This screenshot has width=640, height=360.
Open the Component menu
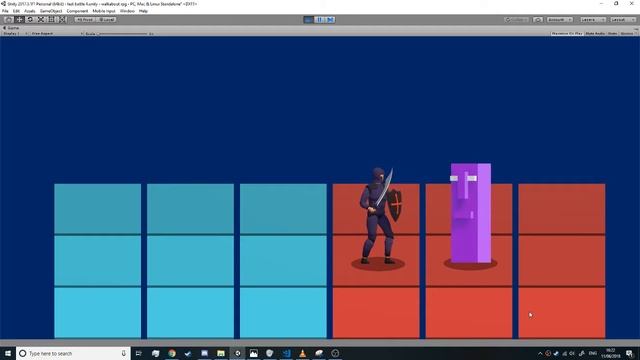click(77, 11)
